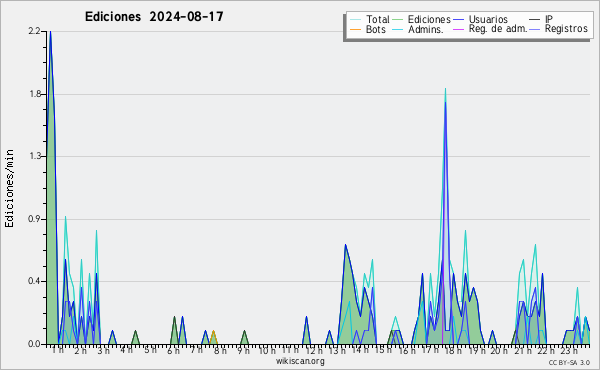Click the 1.8 y-axis value
Image resolution: width=600 pixels, height=370 pixels.
click(x=34, y=94)
